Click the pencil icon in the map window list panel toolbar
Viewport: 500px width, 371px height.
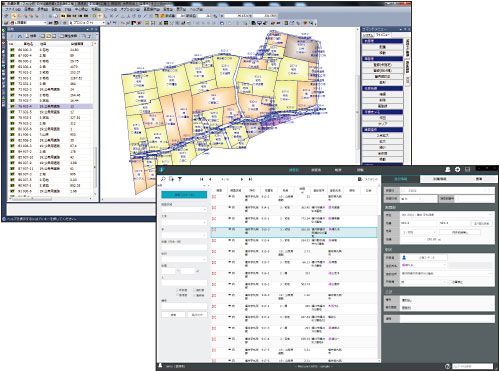[12, 36]
